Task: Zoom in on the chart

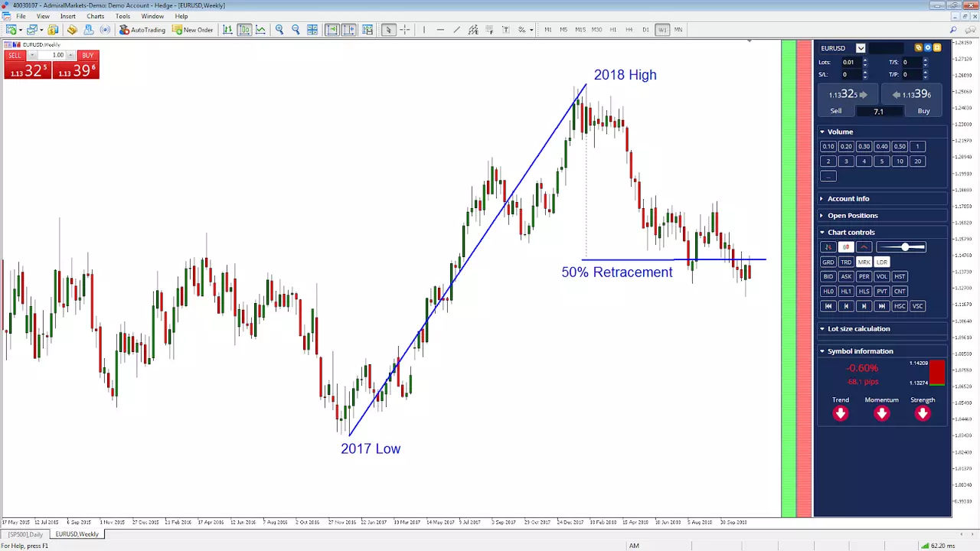Action: tap(279, 30)
